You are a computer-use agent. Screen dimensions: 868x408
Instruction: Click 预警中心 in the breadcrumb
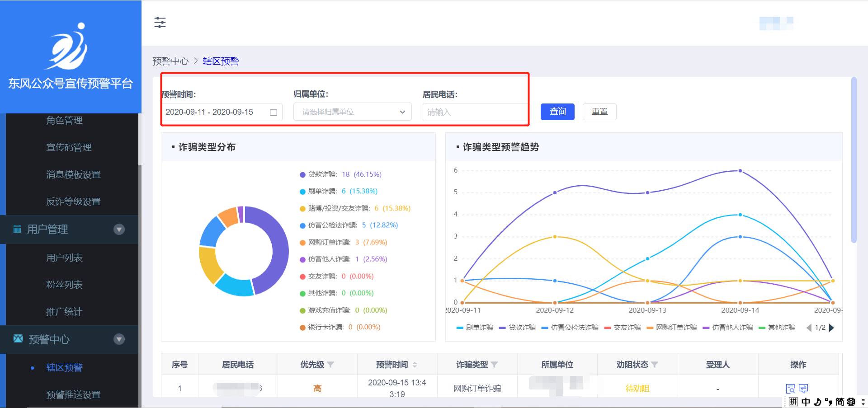pos(170,61)
